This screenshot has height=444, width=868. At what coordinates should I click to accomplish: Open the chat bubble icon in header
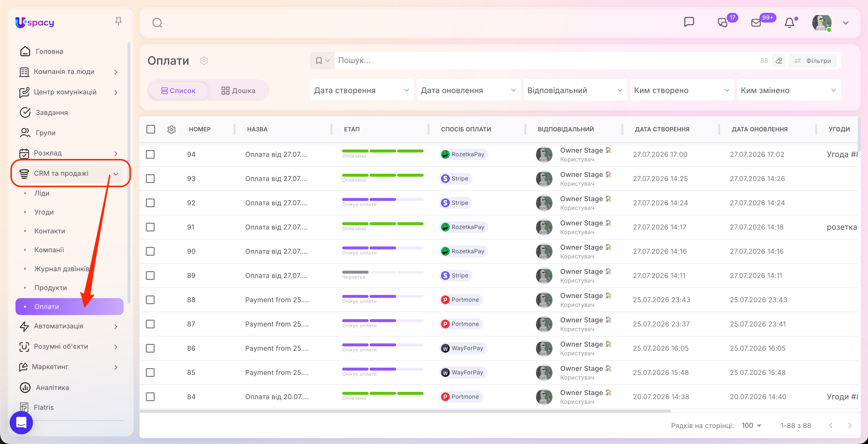pos(689,22)
